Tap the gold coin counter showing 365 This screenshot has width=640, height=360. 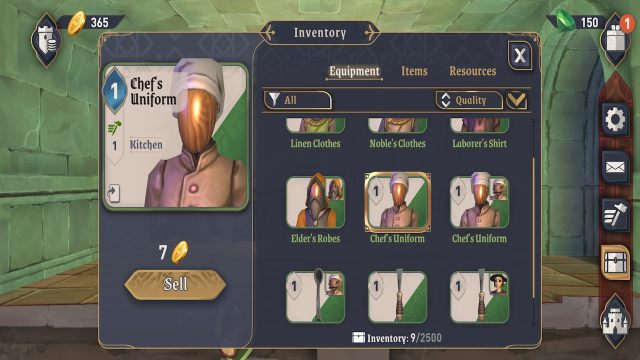tap(93, 22)
